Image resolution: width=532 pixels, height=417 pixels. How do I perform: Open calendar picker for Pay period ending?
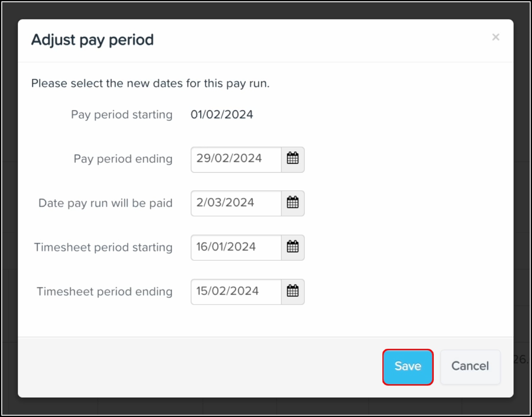pyautogui.click(x=293, y=159)
